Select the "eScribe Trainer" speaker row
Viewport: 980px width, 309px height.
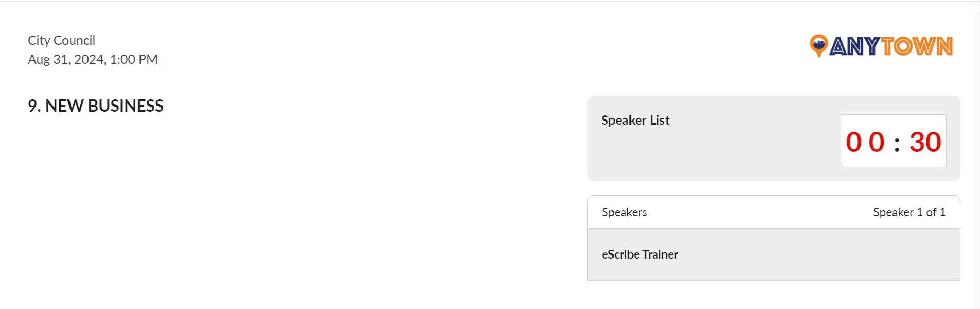click(x=773, y=254)
